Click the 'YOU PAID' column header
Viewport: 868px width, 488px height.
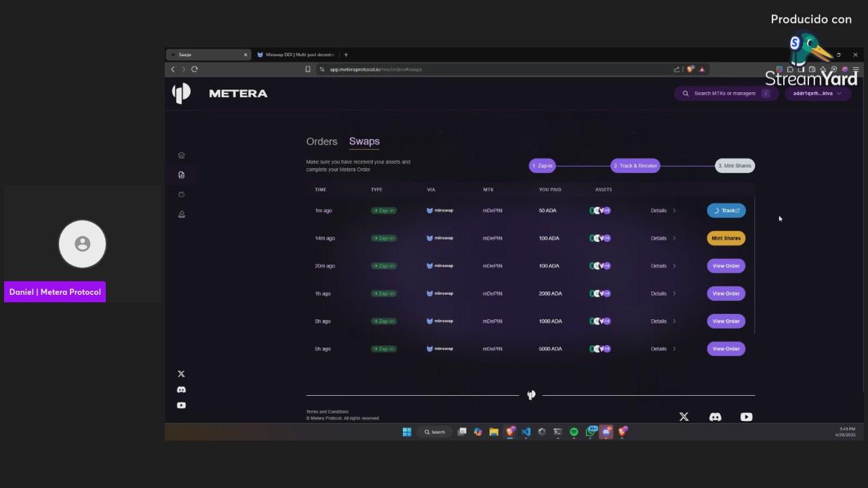pyautogui.click(x=550, y=190)
